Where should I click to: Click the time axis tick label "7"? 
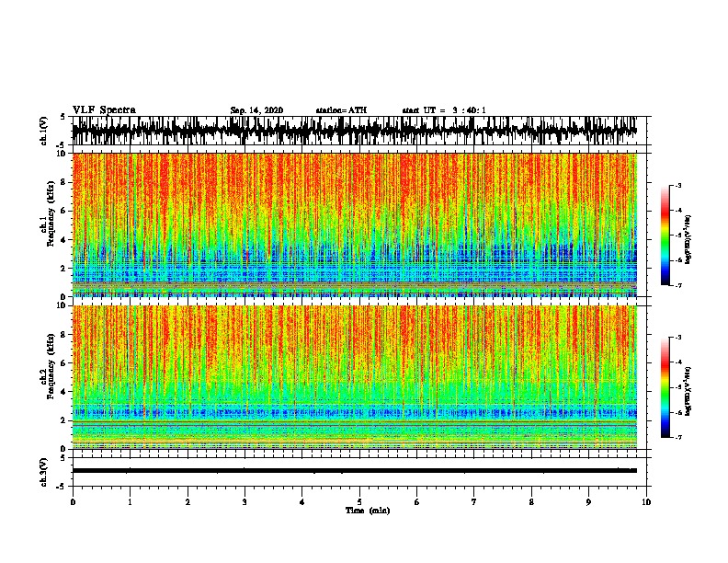tap(474, 502)
